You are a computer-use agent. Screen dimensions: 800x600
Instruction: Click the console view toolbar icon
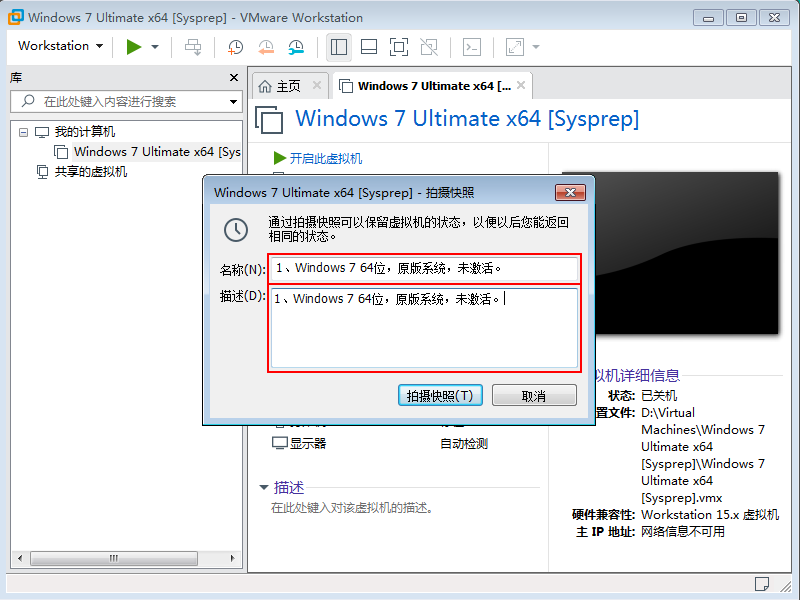tap(472, 47)
